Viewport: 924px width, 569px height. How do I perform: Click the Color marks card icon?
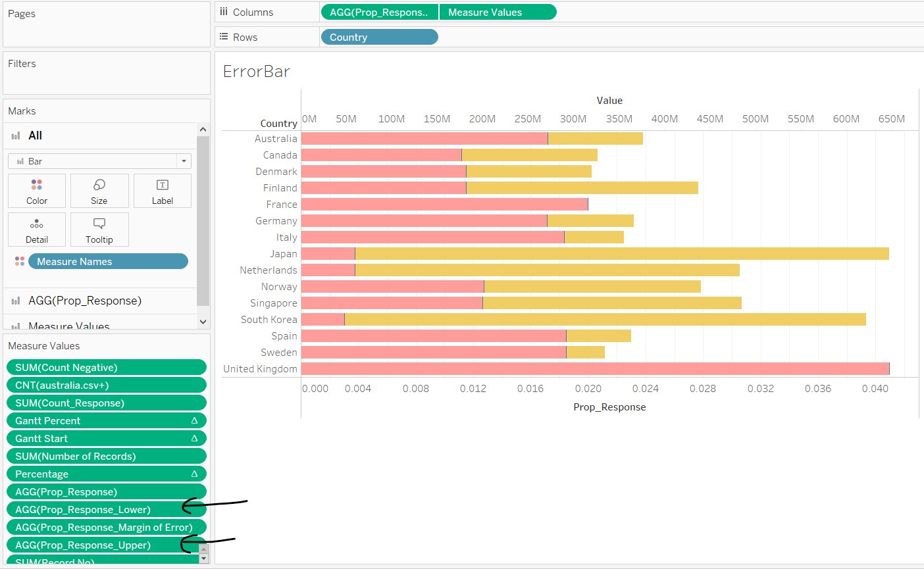(37, 185)
